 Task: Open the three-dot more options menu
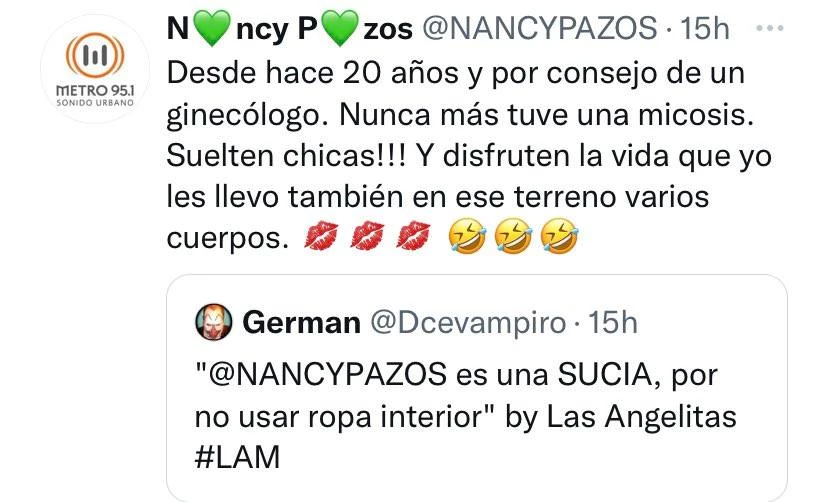[769, 28]
